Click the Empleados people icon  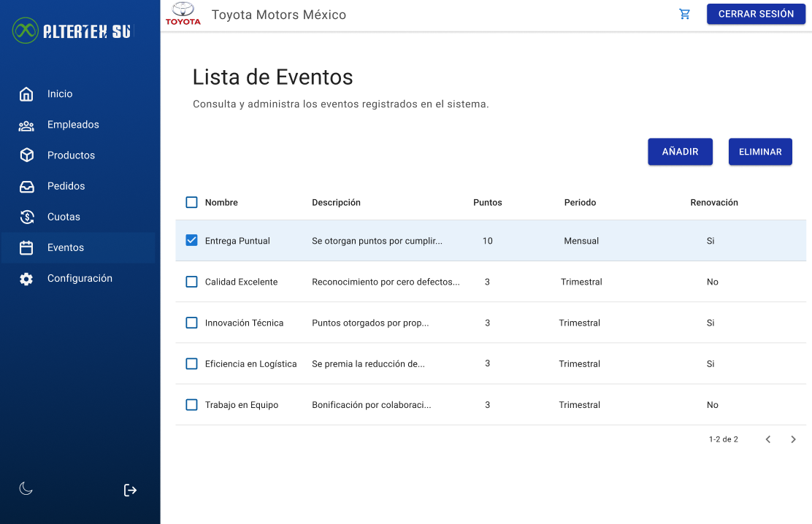pyautogui.click(x=26, y=126)
